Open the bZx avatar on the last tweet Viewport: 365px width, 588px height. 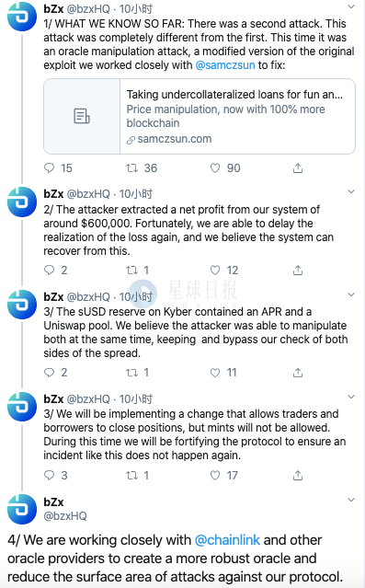(x=22, y=509)
